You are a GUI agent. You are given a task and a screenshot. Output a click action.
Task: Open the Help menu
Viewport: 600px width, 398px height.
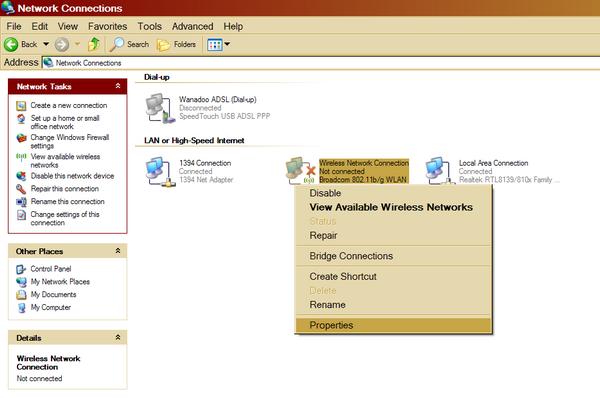(233, 26)
